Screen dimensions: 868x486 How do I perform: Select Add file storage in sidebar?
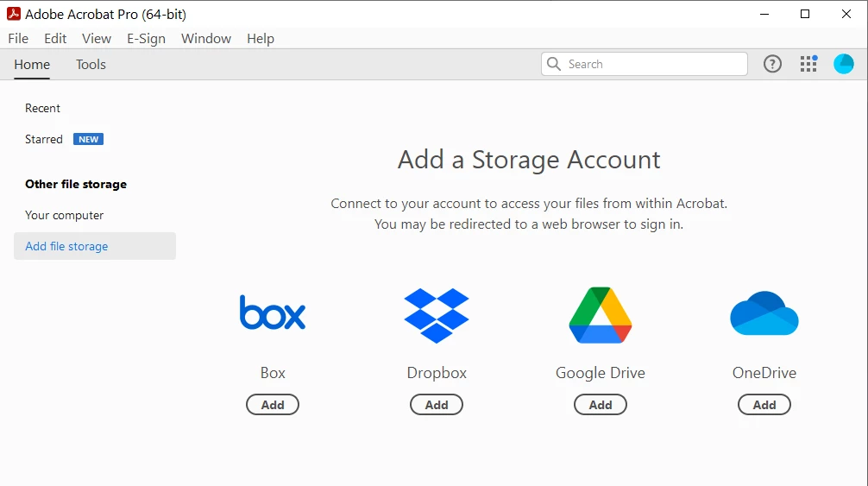tap(95, 246)
